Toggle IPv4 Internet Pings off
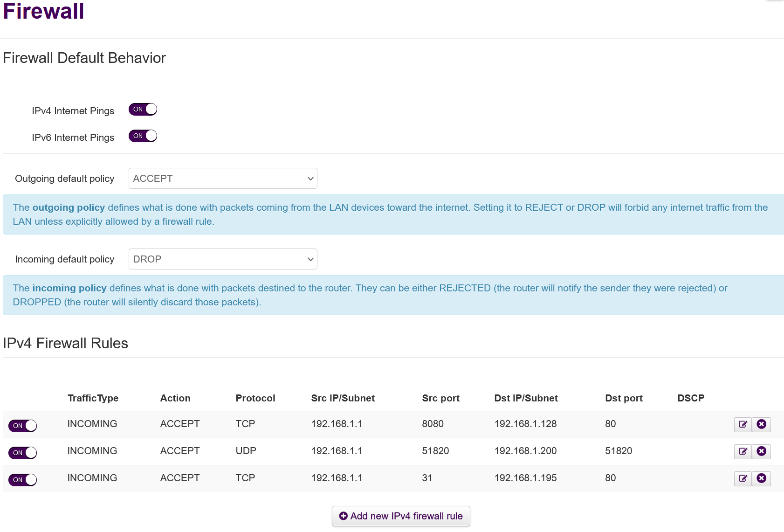Viewport: 784px width, 532px height. [x=143, y=110]
